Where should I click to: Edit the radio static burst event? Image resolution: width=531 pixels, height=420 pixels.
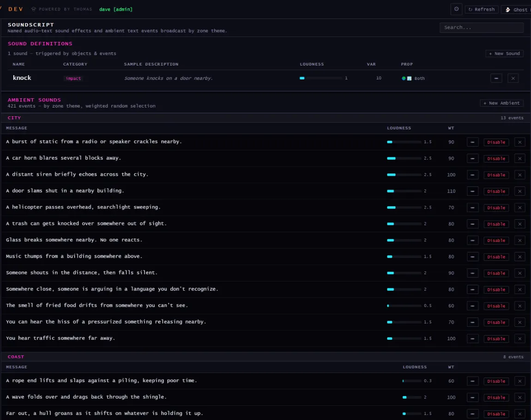point(472,142)
